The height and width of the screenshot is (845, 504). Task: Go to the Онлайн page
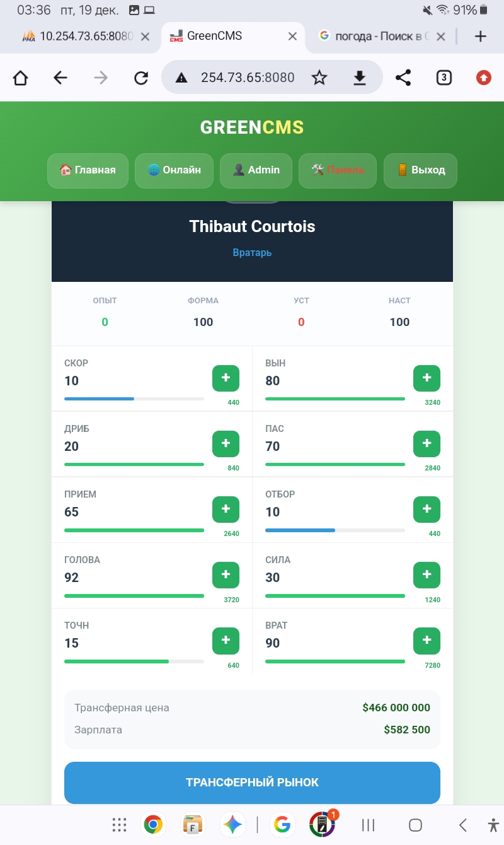(174, 170)
